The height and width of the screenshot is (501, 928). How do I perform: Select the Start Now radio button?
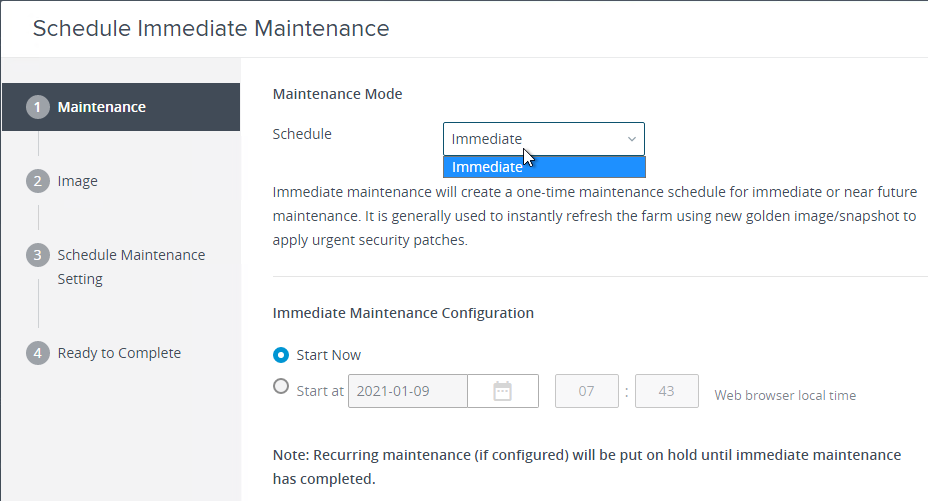pos(281,355)
